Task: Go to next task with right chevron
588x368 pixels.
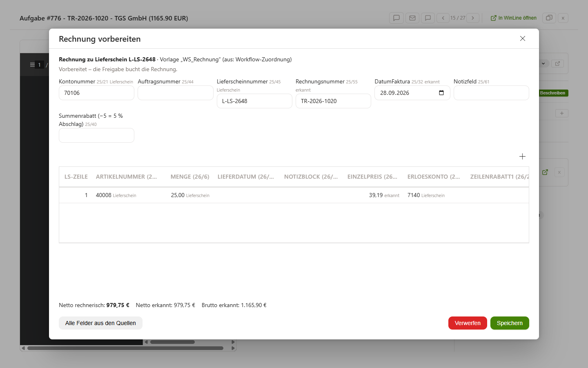Action: click(473, 18)
